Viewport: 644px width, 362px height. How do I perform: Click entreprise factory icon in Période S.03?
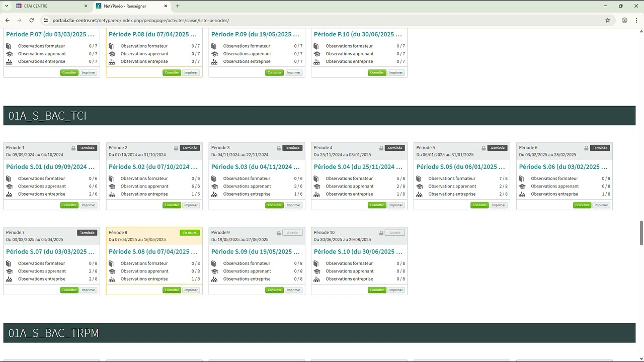click(x=214, y=194)
